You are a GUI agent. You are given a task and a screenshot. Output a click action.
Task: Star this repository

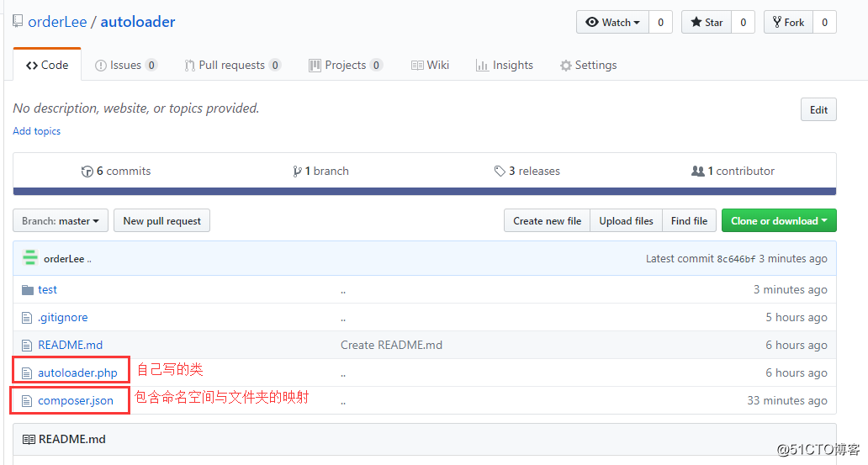(x=707, y=22)
